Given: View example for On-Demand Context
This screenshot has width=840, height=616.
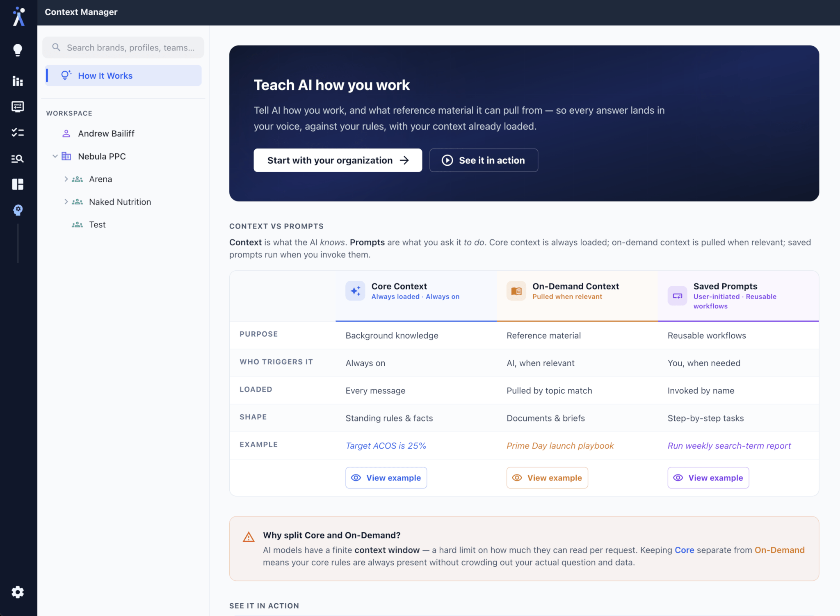Looking at the screenshot, I should 547,478.
